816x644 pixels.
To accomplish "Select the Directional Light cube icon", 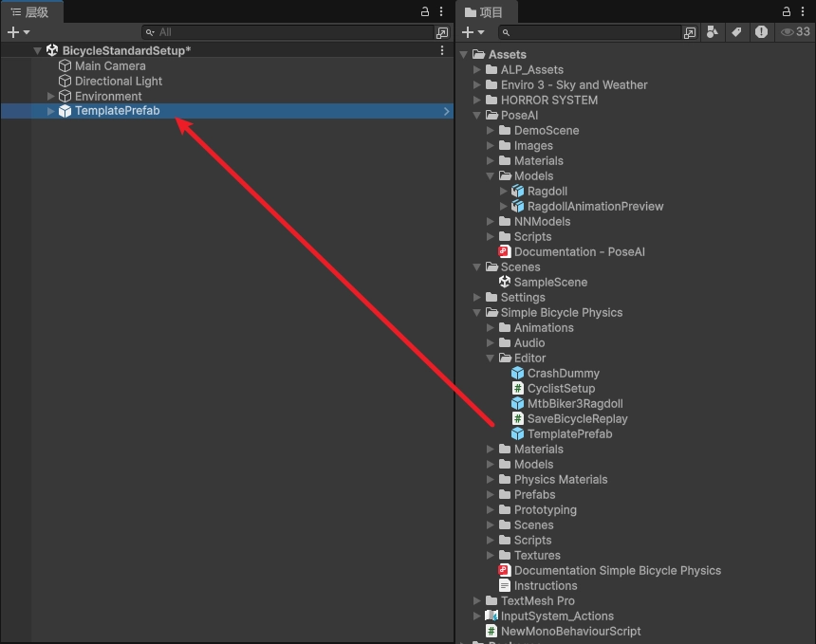I will pyautogui.click(x=65, y=82).
